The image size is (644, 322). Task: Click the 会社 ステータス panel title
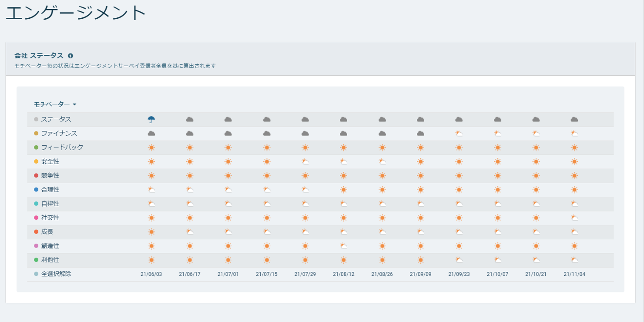[x=39, y=56]
